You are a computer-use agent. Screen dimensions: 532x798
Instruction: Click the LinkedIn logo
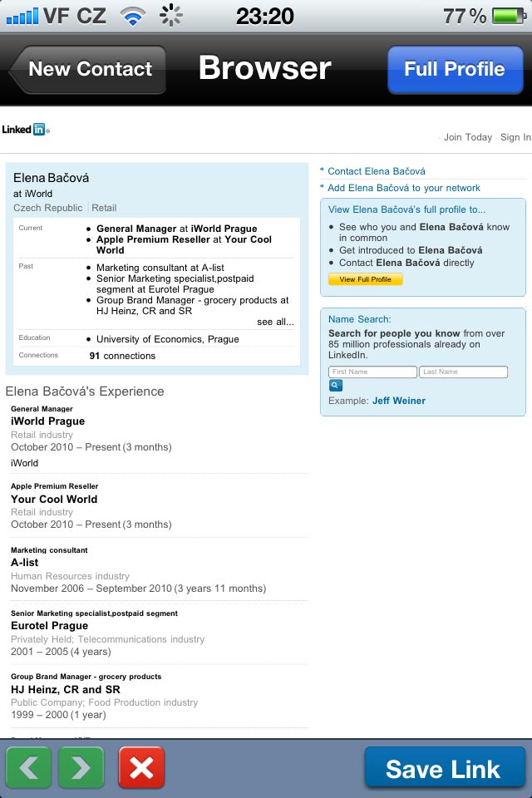(x=26, y=130)
